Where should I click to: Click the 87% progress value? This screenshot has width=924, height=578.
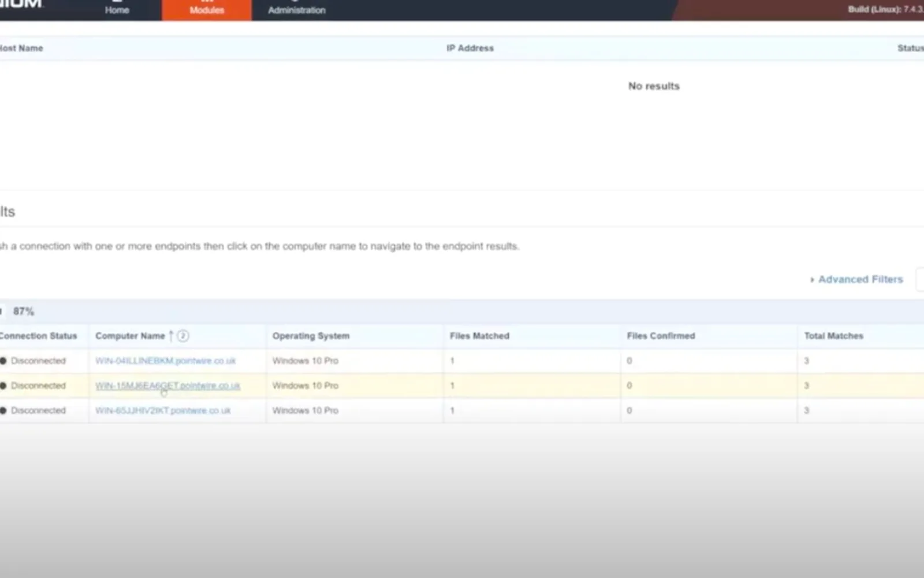(x=24, y=312)
